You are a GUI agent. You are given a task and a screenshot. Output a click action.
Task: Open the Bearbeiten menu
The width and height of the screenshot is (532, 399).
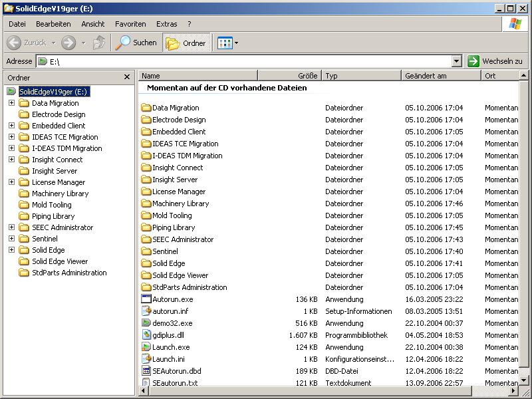pyautogui.click(x=53, y=24)
